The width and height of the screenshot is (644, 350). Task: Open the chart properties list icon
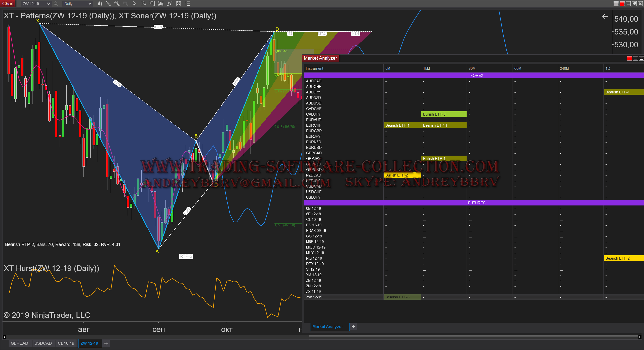click(187, 4)
